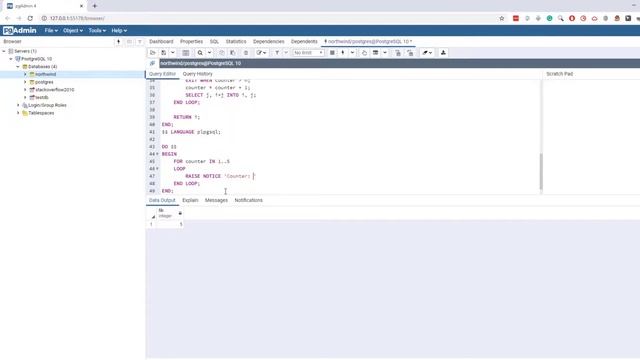The image size is (640, 360).
Task: Switch to the Dependencies tab
Action: click(x=269, y=42)
